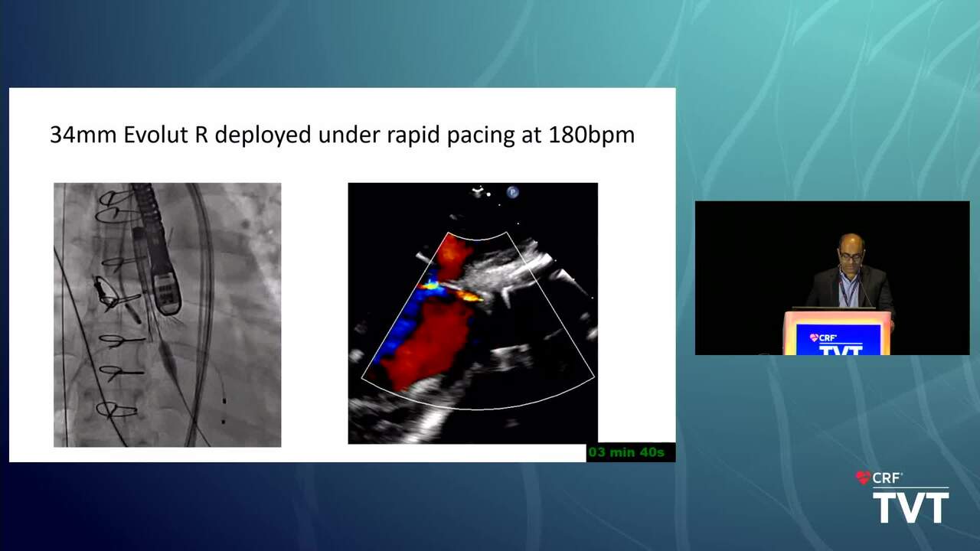Click the slide title about 34mm Evolut R
Image resolution: width=980 pixels, height=551 pixels.
point(342,135)
